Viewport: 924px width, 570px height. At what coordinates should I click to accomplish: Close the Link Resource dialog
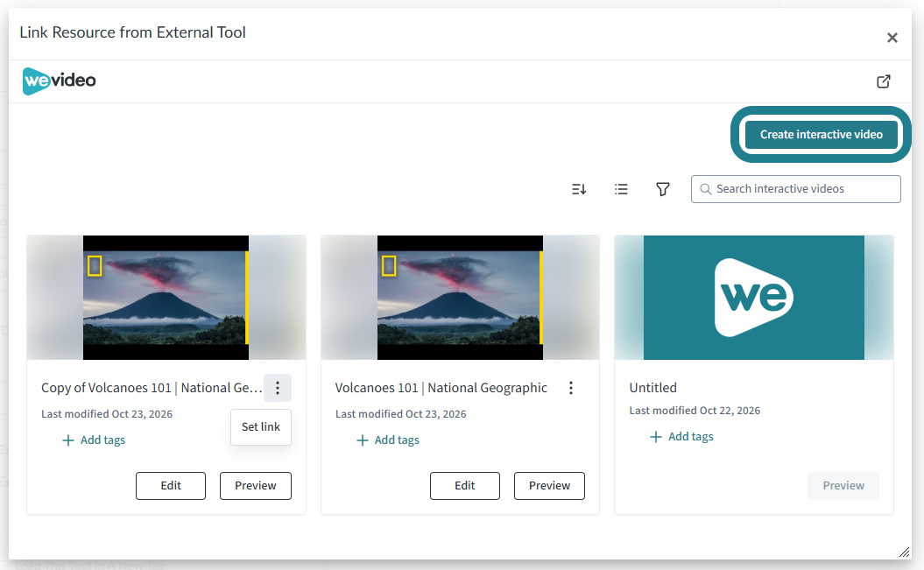coord(892,38)
